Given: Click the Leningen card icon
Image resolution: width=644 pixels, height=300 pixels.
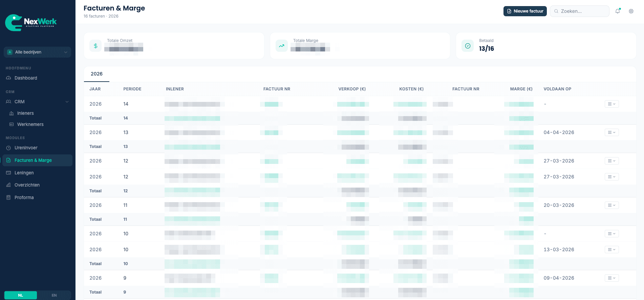Looking at the screenshot, I should tap(8, 173).
